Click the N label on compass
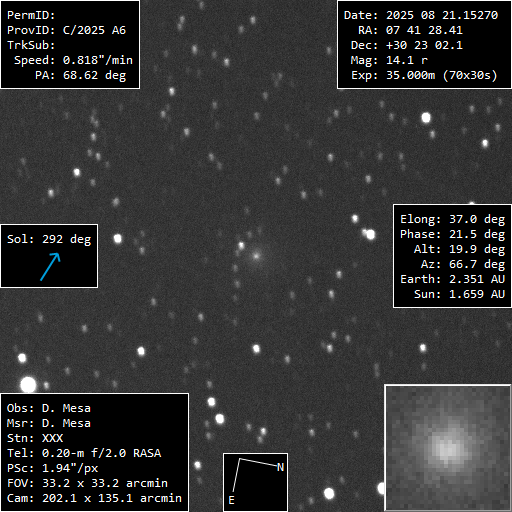512x512 pixels. tap(280, 467)
